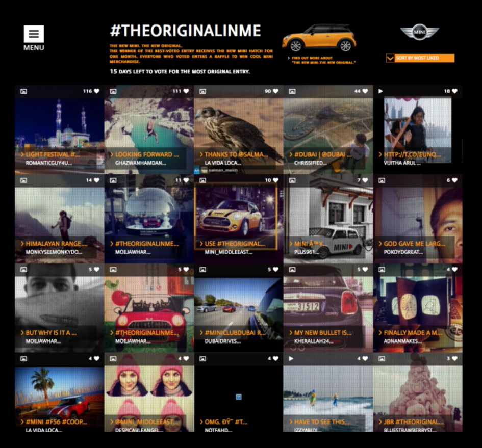Open the Sort by most liked dropdown
The image size is (482, 448).
click(420, 58)
